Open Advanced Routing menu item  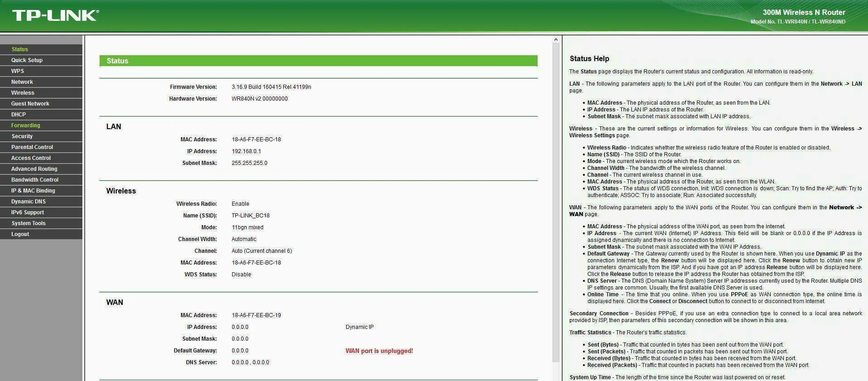(x=41, y=169)
